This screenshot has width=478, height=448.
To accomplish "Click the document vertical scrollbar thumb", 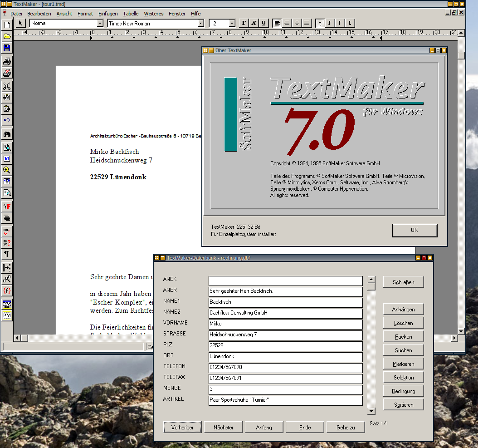I will (x=461, y=55).
